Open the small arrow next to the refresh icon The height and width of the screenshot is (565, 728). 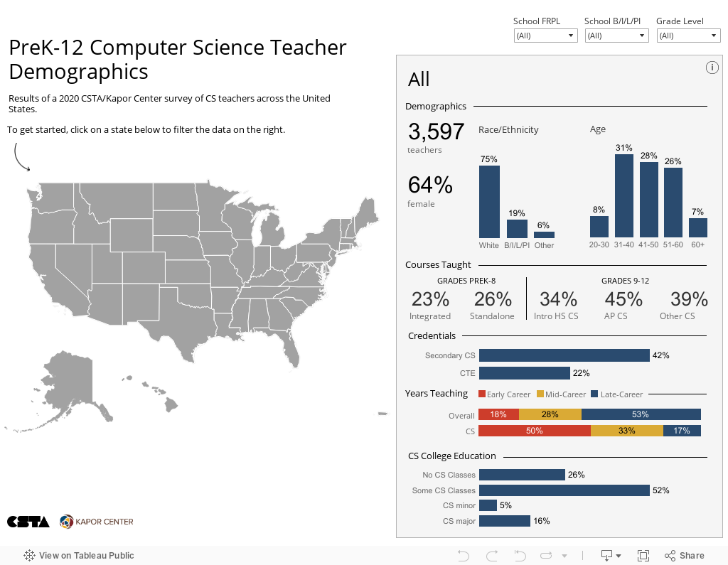(x=564, y=556)
